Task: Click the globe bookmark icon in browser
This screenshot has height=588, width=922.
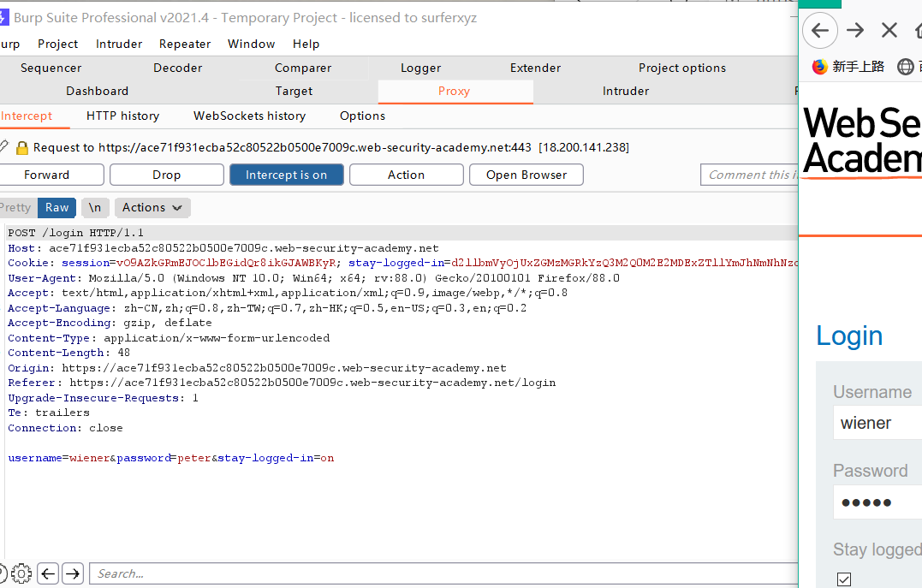Action: coord(906,67)
